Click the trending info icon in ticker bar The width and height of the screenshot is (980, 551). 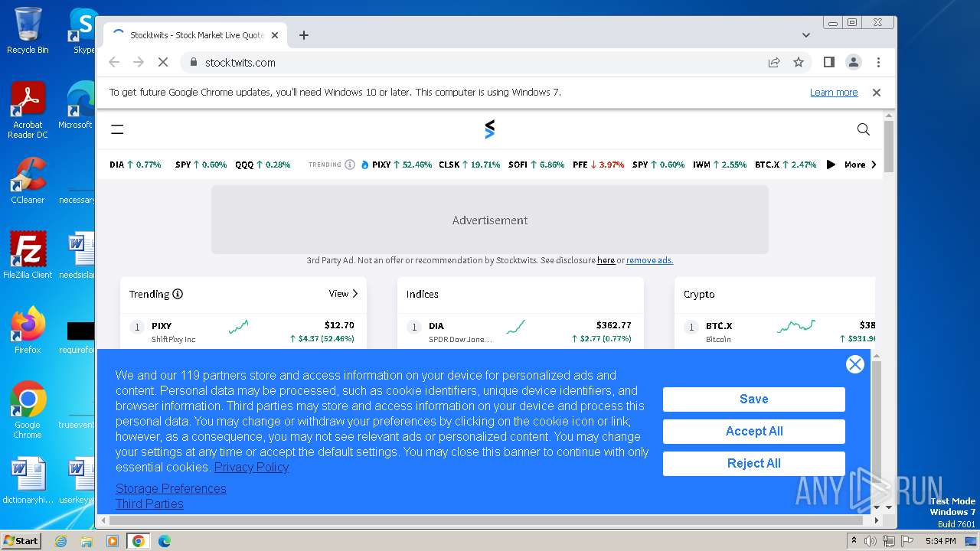point(350,165)
